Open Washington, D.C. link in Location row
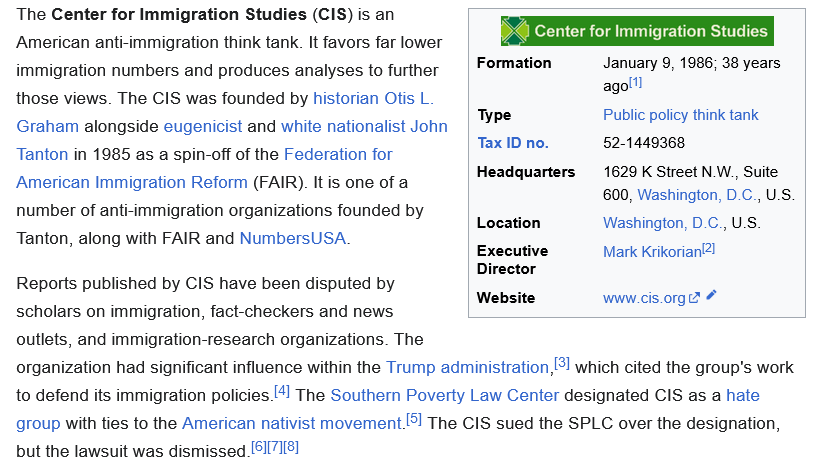The height and width of the screenshot is (471, 814). tap(662, 223)
